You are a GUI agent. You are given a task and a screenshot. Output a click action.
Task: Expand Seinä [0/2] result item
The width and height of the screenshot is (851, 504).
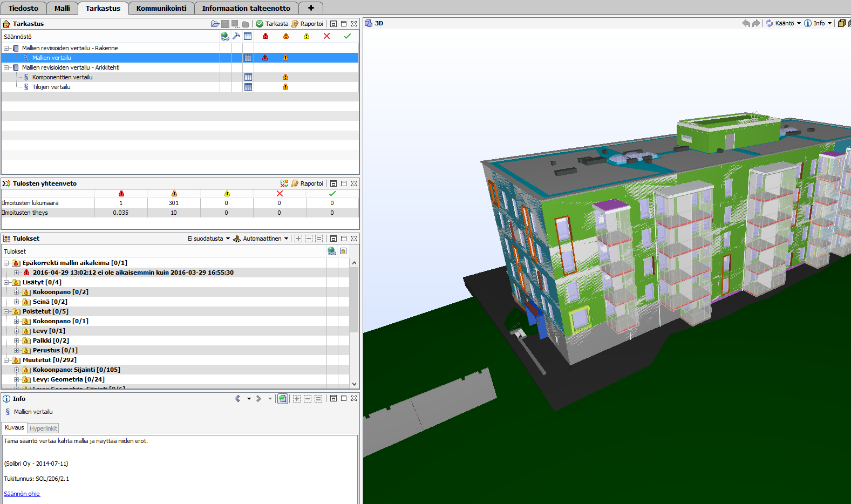pos(17,302)
